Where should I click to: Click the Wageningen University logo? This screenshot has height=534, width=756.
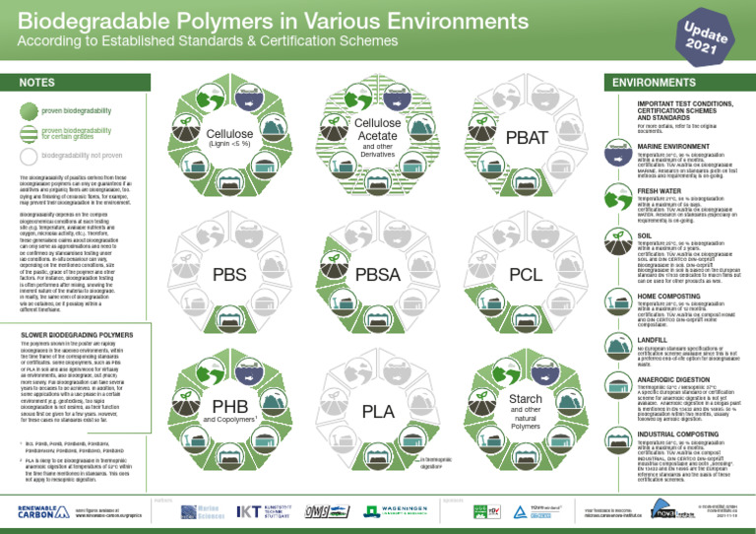coord(396,511)
